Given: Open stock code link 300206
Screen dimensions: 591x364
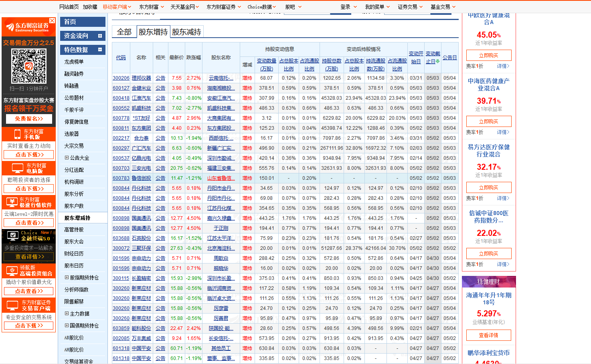Looking at the screenshot, I should [x=121, y=78].
